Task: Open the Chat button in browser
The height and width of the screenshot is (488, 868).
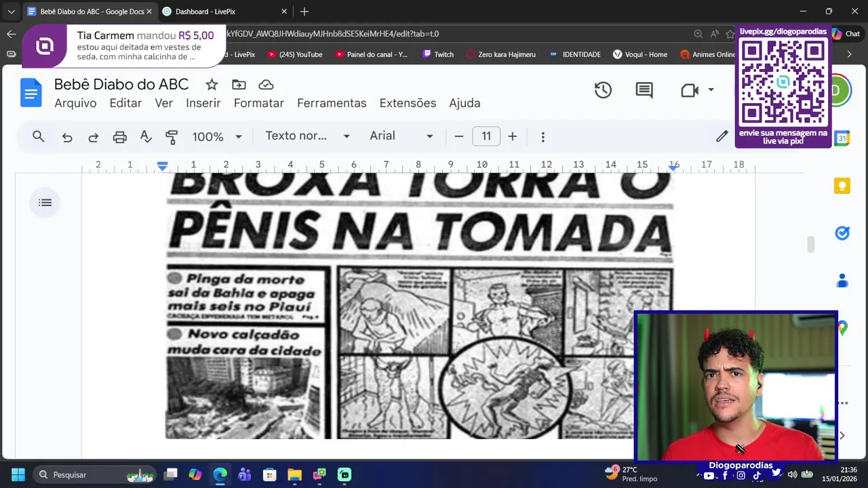Action: point(846,34)
